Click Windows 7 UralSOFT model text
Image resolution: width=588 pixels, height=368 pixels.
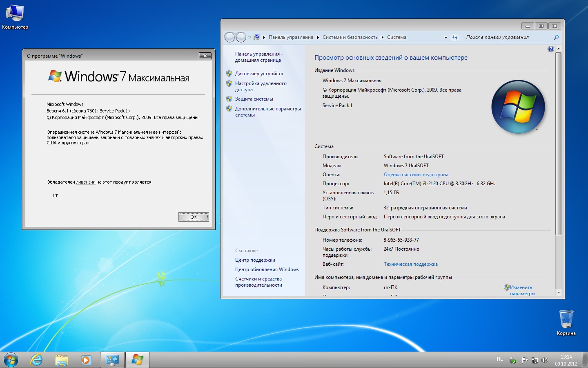[x=406, y=166]
